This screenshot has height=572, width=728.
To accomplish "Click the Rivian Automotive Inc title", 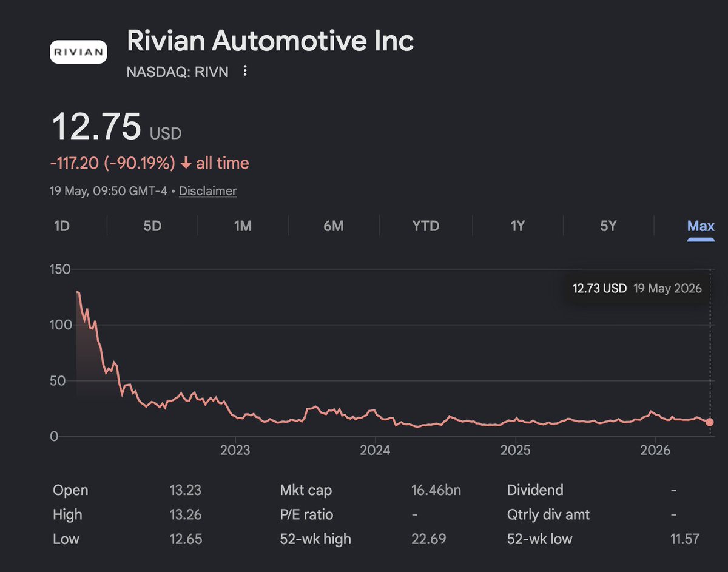I will 270,41.
